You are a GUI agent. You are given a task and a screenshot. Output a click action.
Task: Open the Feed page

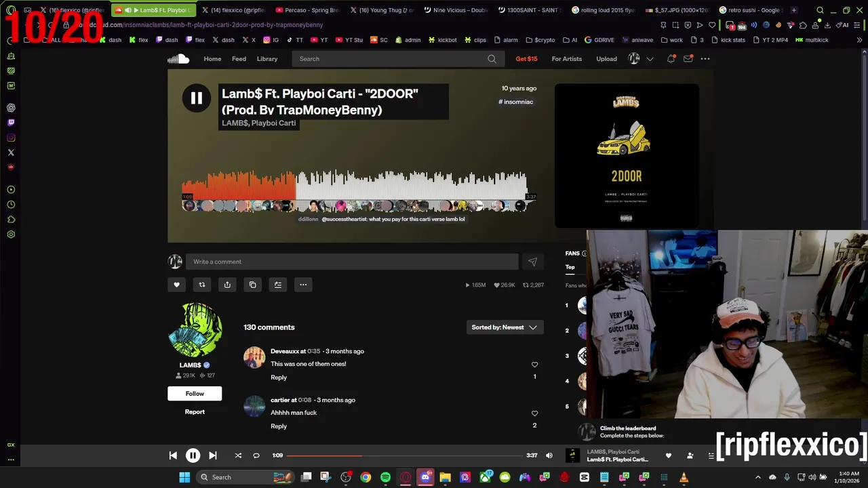239,59
